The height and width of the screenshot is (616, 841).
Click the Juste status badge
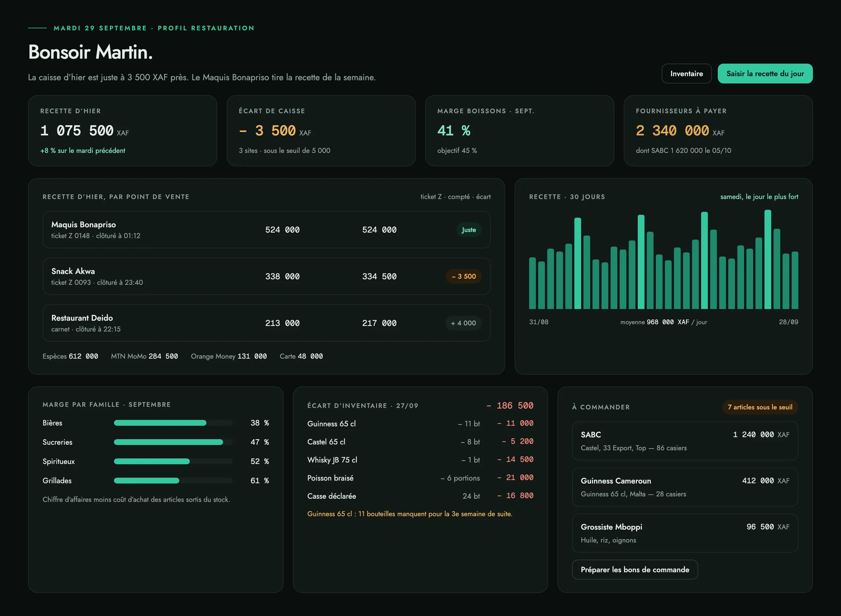pyautogui.click(x=469, y=230)
